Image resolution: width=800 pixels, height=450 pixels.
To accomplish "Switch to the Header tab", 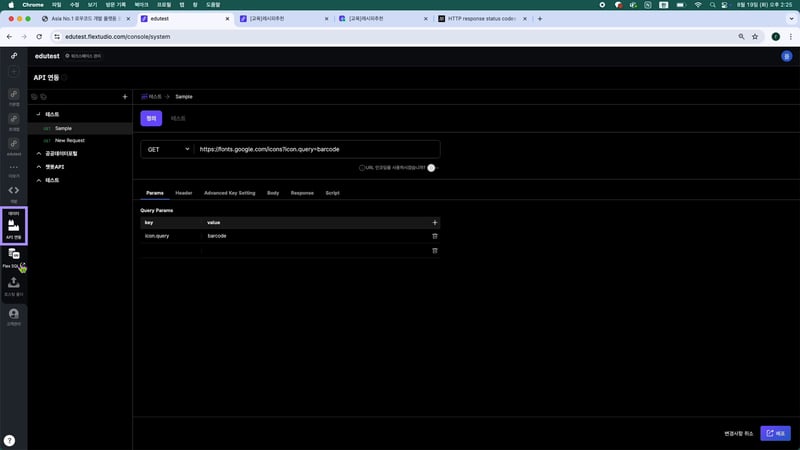I will point(184,192).
